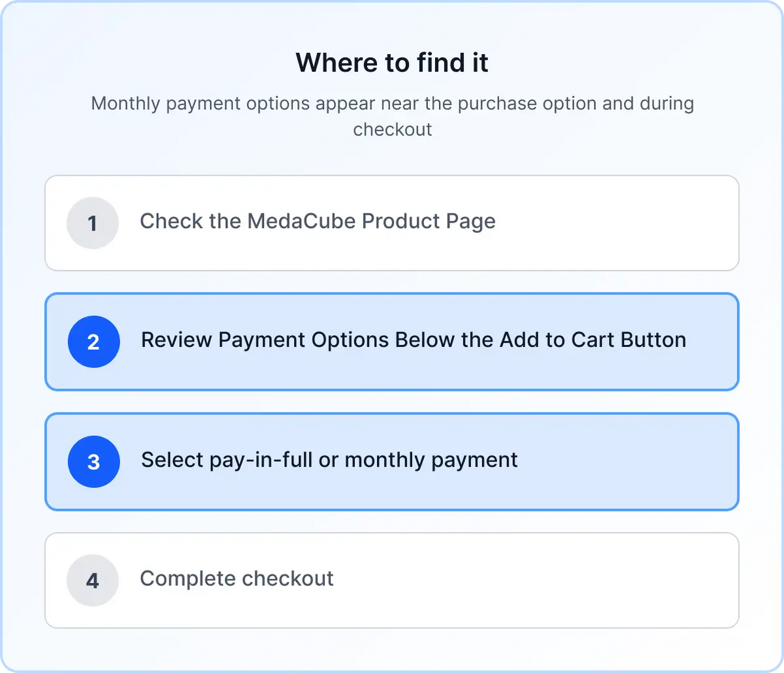Screen dimensions: 784x673
Task: Select the Review Payment Options step text
Action: pos(414,340)
